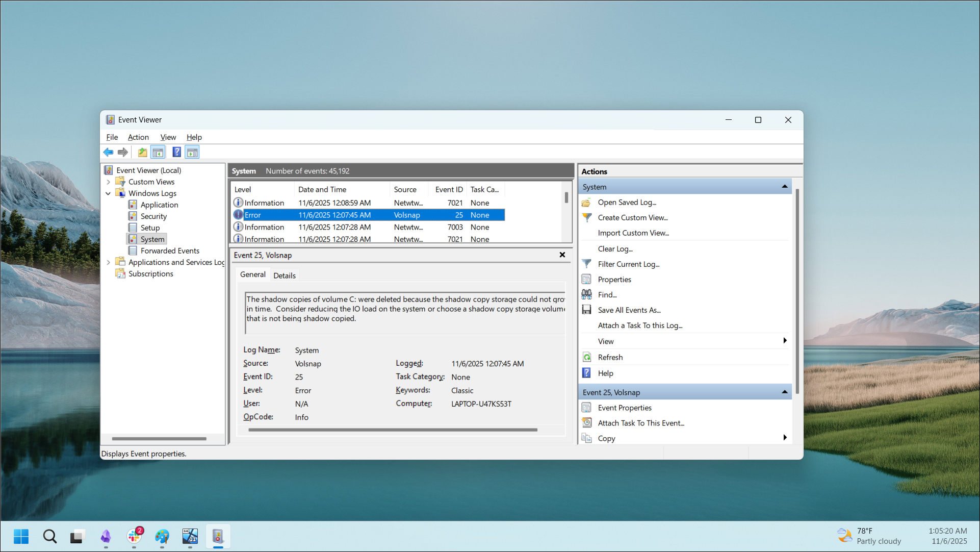980x552 pixels.
Task: Sort by the Source column header
Action: (x=409, y=190)
